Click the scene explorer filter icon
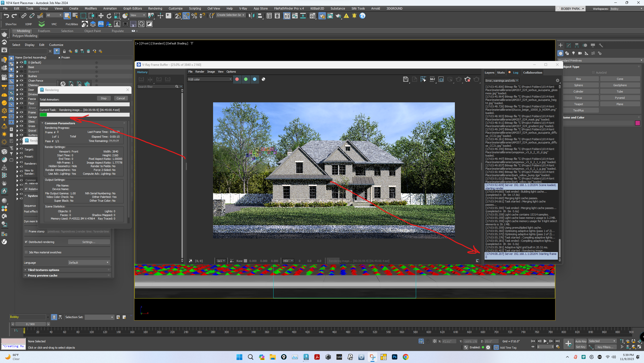This screenshot has width=644, height=363. (x=57, y=51)
